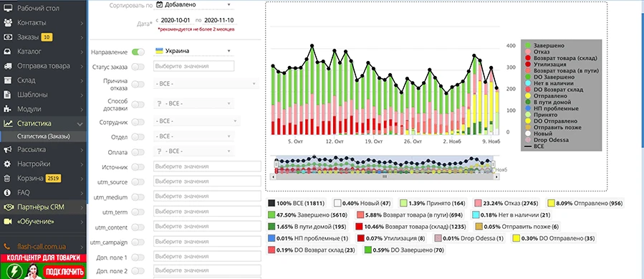
Task: Open the Отдел ВСЕ dropdown
Action: click(194, 136)
